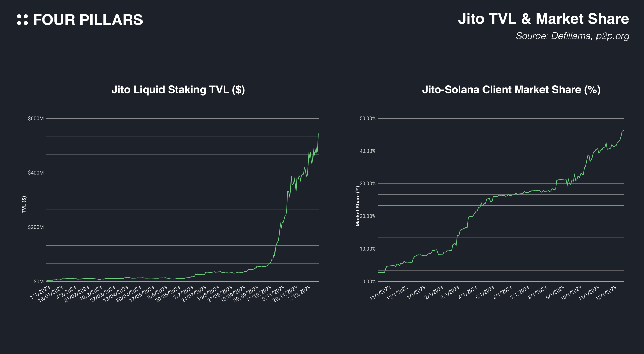
Task: Select the 1/1/2023 date on TVL chart
Action: pos(40,293)
